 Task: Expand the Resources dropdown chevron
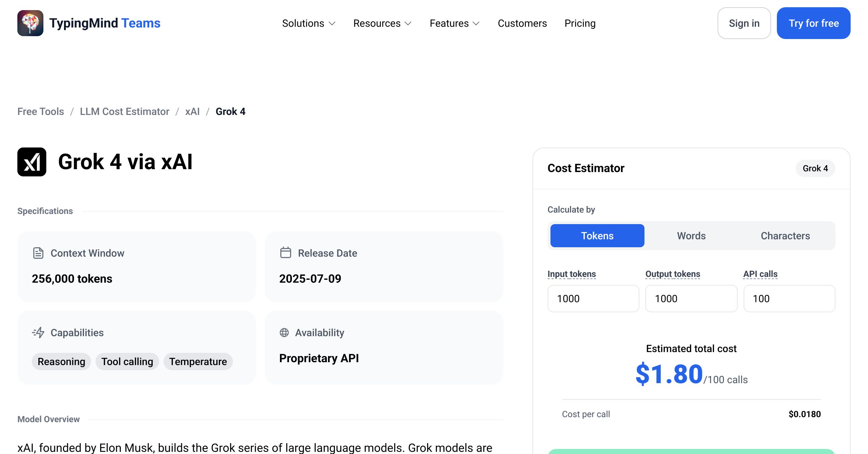(x=408, y=23)
